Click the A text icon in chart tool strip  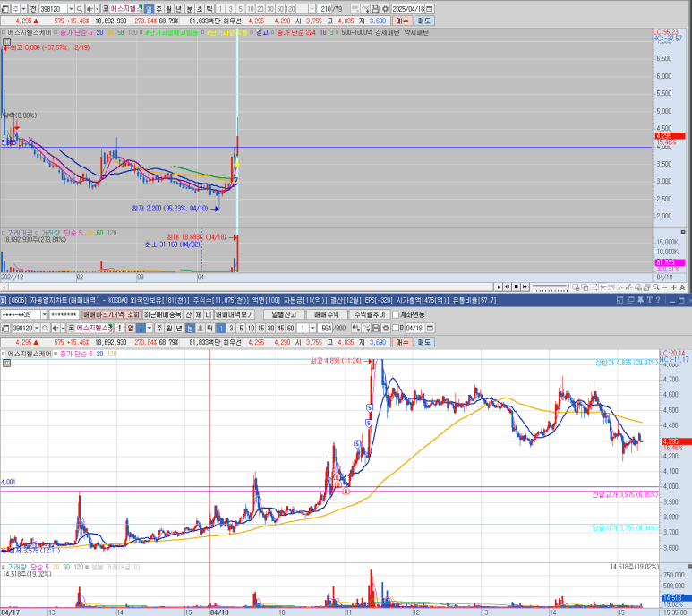tap(682, 287)
